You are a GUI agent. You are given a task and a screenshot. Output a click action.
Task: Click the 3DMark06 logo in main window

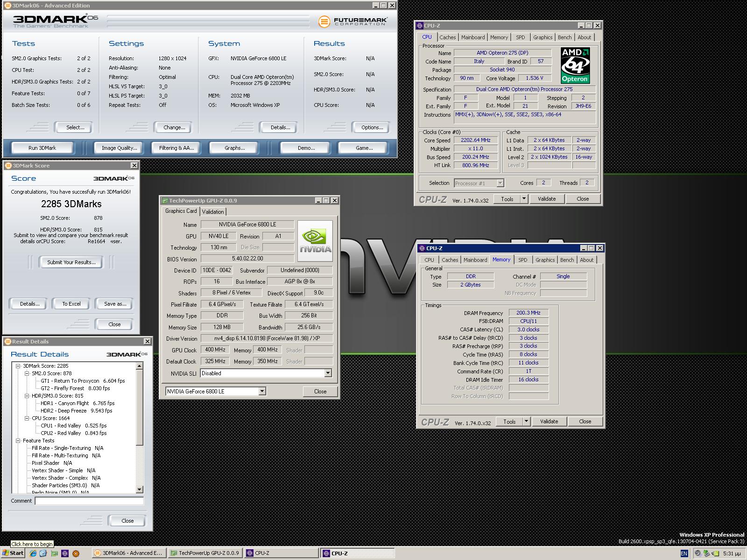55,21
